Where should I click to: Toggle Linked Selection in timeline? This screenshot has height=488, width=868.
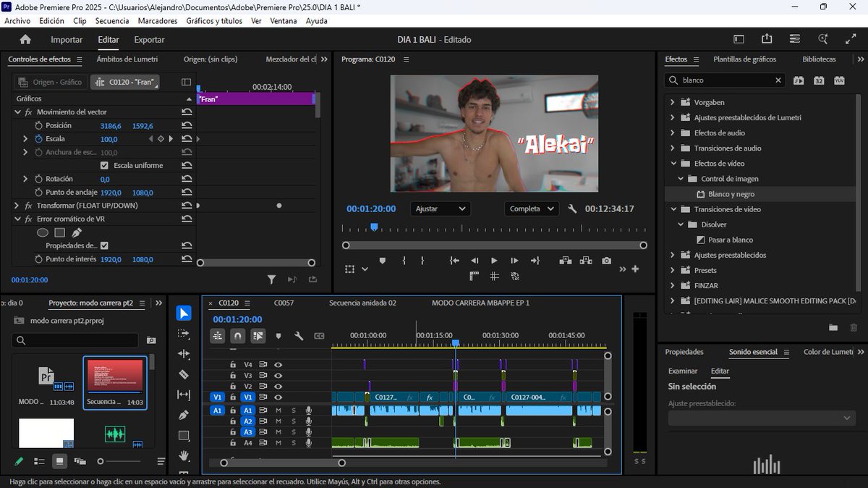point(258,336)
